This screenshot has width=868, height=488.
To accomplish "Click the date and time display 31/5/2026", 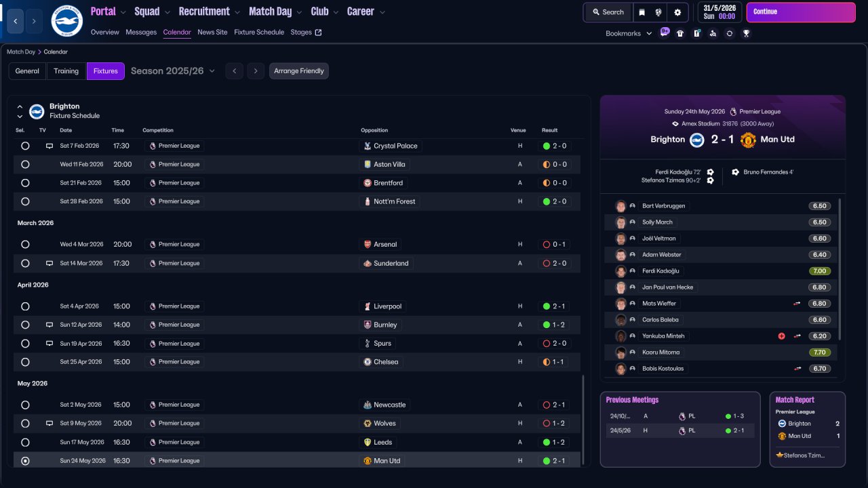I will click(719, 12).
